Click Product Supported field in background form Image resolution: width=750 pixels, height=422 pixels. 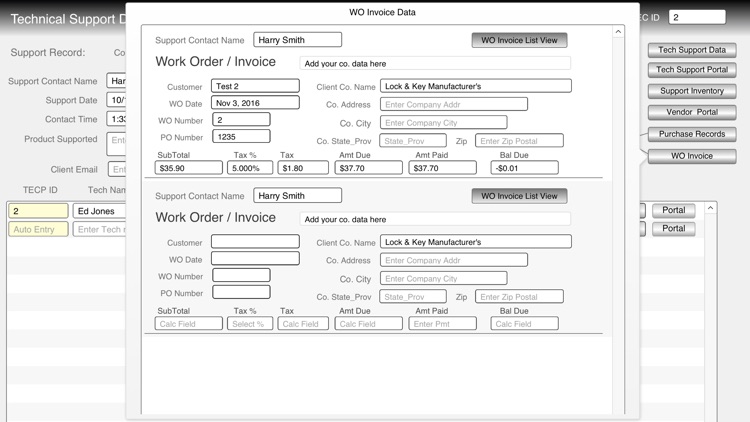[116, 144]
